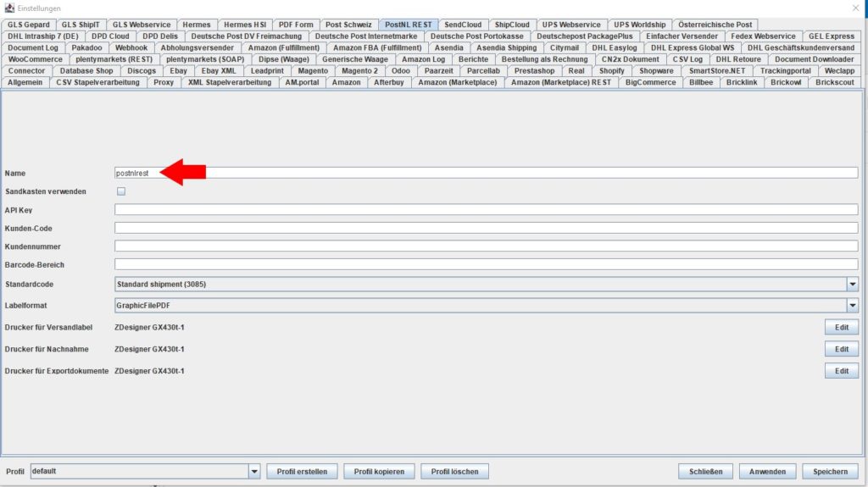Open the Trackingportal tab
Screen dimensions: 868x487
coord(785,71)
